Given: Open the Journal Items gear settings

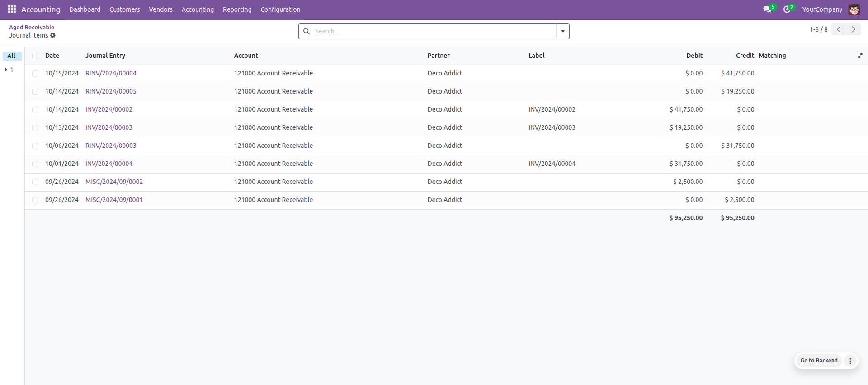Looking at the screenshot, I should coord(53,35).
